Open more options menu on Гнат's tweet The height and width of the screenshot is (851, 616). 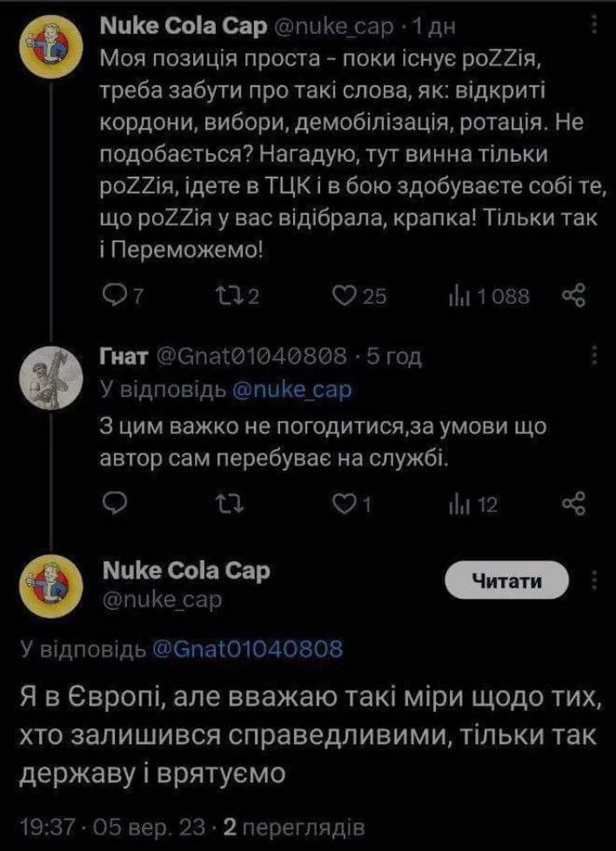[594, 356]
